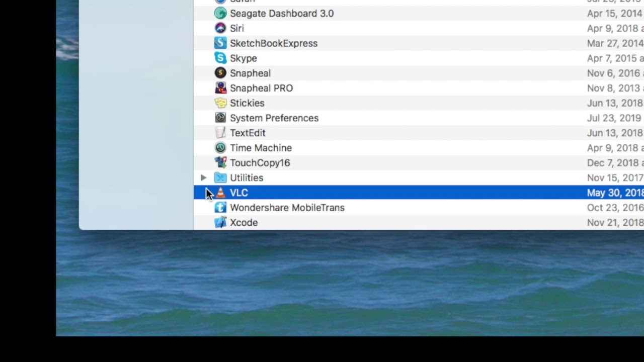644x362 pixels.
Task: Expand the Utilities folder disclosure triangle
Action: point(203,177)
